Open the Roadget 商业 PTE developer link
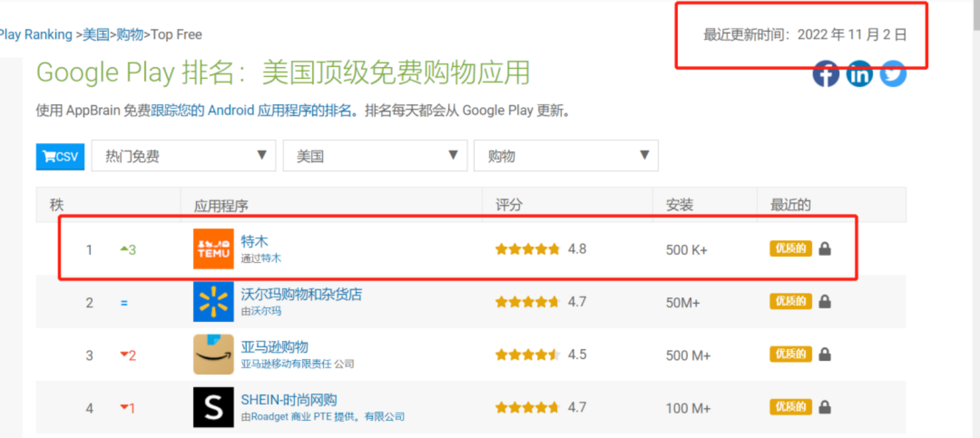The height and width of the screenshot is (438, 980). 323,417
